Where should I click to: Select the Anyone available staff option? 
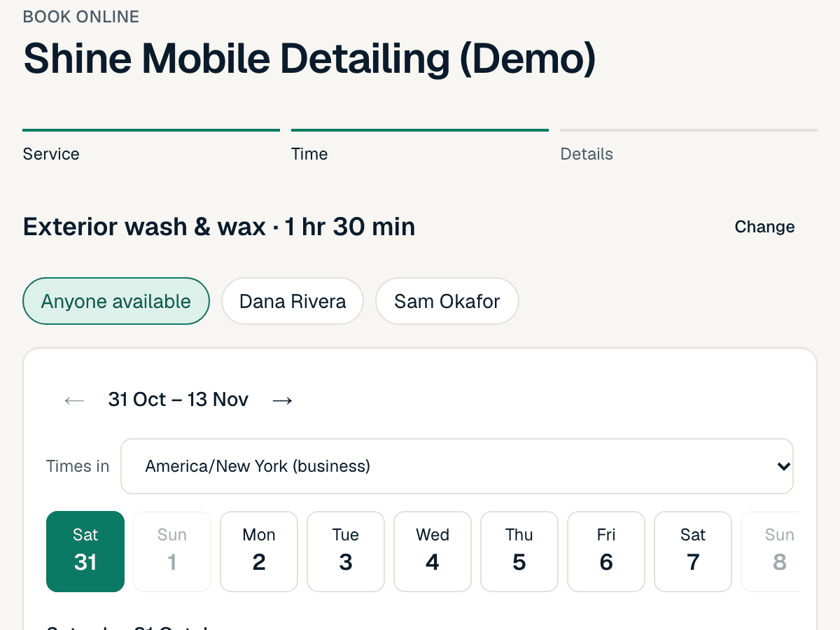pos(116,301)
